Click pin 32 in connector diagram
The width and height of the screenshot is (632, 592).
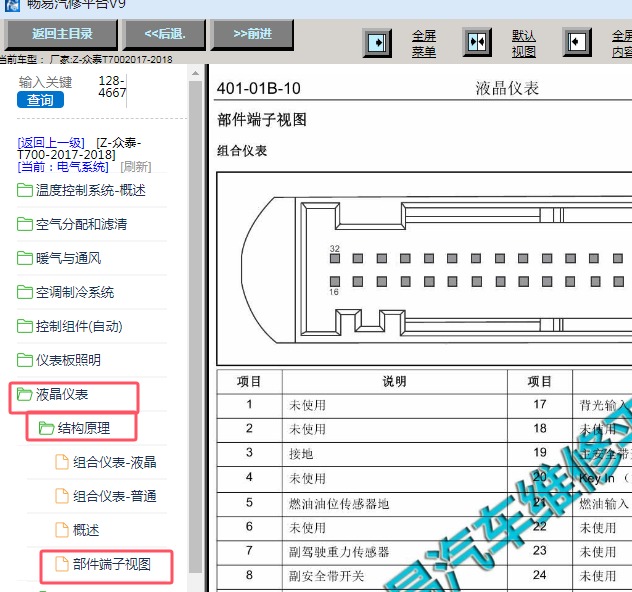pyautogui.click(x=335, y=258)
